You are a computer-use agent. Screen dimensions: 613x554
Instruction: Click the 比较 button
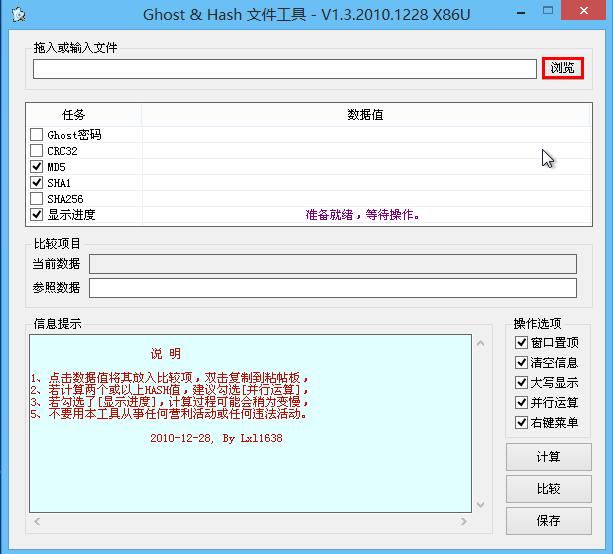tap(548, 489)
